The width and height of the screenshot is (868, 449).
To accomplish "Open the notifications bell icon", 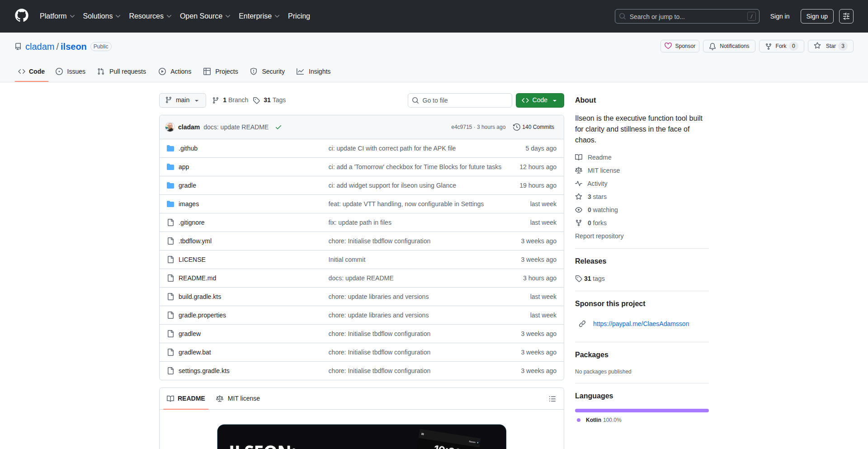I will (x=712, y=46).
